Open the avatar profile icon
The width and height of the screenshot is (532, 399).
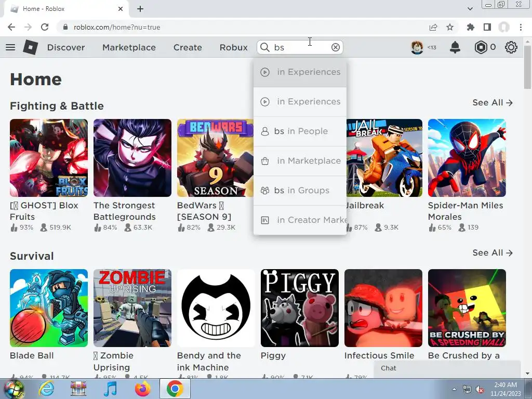coord(417,47)
